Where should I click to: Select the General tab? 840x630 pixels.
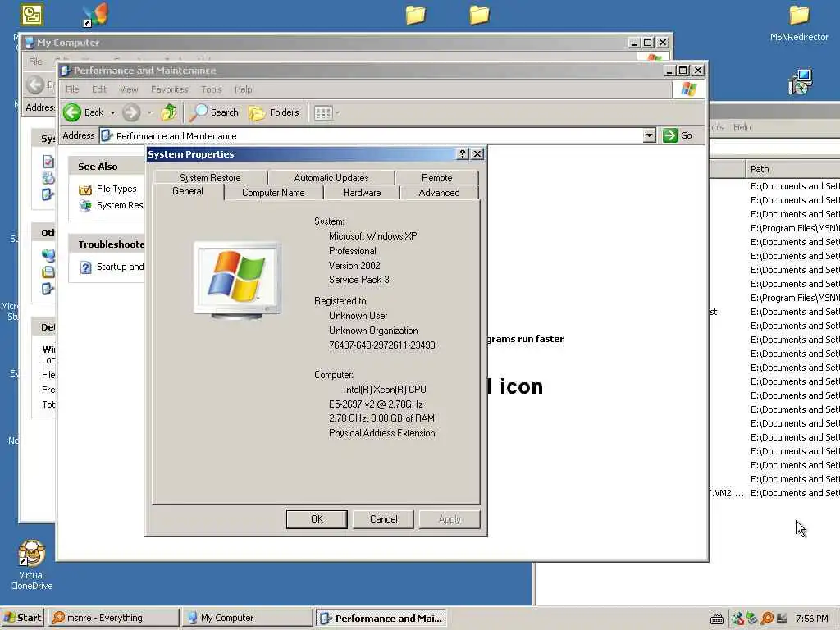click(x=188, y=191)
